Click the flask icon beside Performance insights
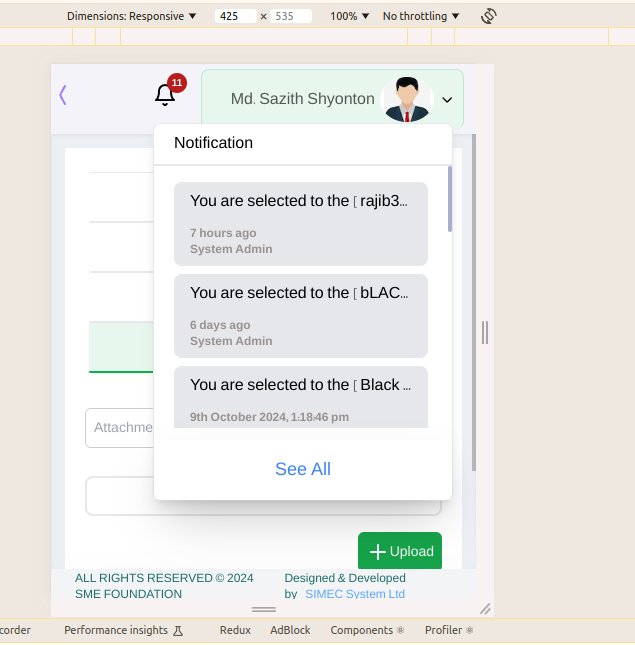The width and height of the screenshot is (635, 645). coord(178,631)
